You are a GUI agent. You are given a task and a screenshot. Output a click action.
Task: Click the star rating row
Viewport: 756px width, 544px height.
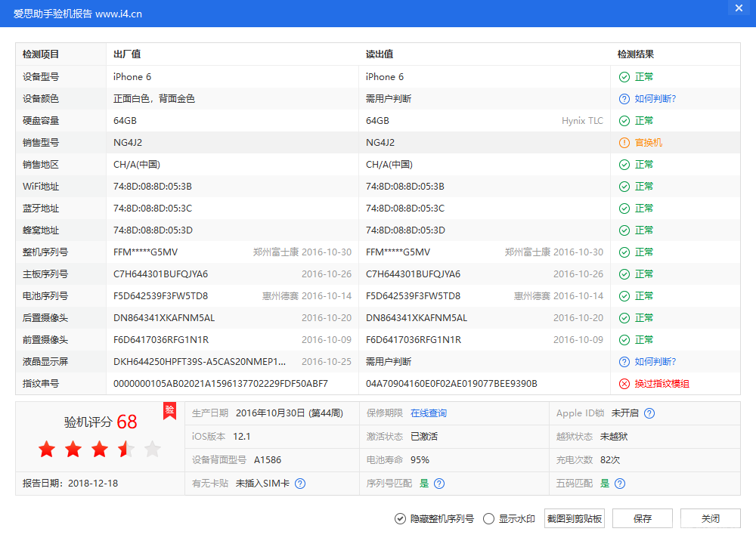[x=100, y=449]
